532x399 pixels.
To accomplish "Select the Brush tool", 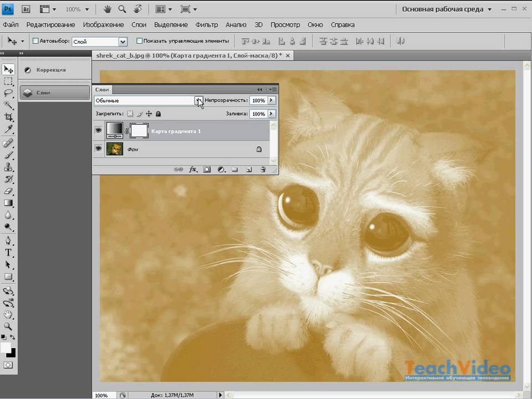I will [8, 155].
